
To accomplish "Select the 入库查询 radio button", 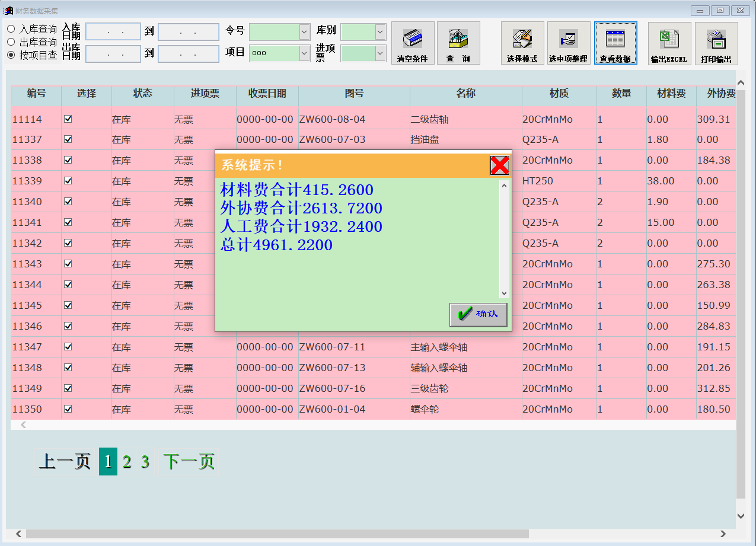I will pos(11,28).
